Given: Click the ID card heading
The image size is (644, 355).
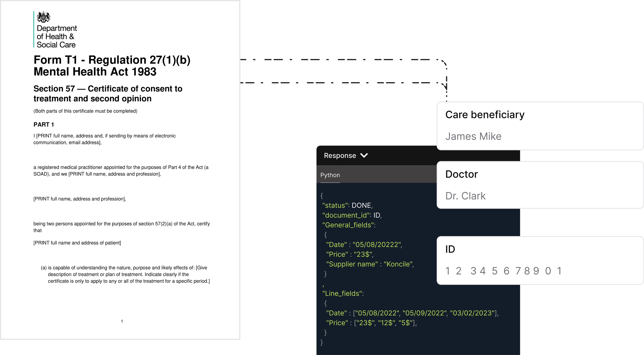Looking at the screenshot, I should (x=450, y=249).
